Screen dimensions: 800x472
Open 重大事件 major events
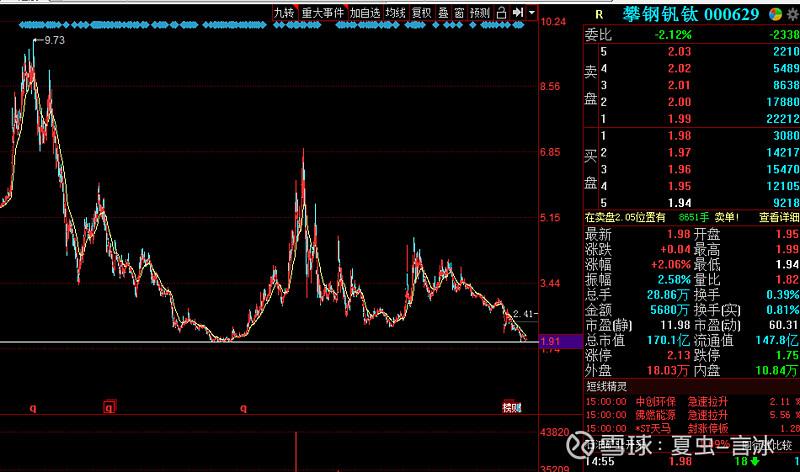click(322, 13)
